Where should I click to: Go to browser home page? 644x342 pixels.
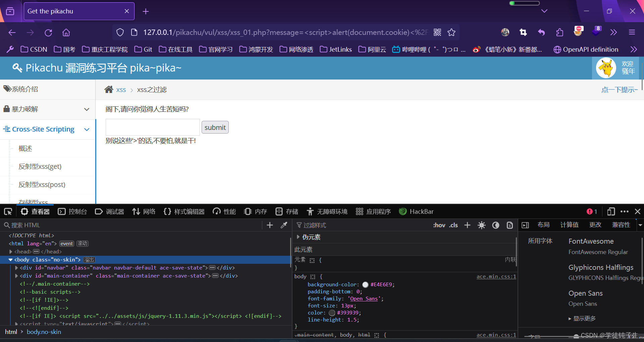pyautogui.click(x=66, y=33)
